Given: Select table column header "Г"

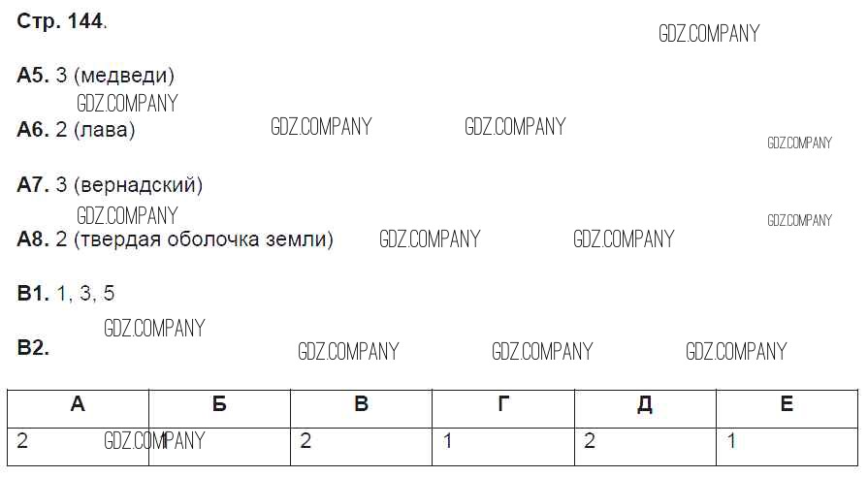Looking at the screenshot, I should tap(502, 405).
